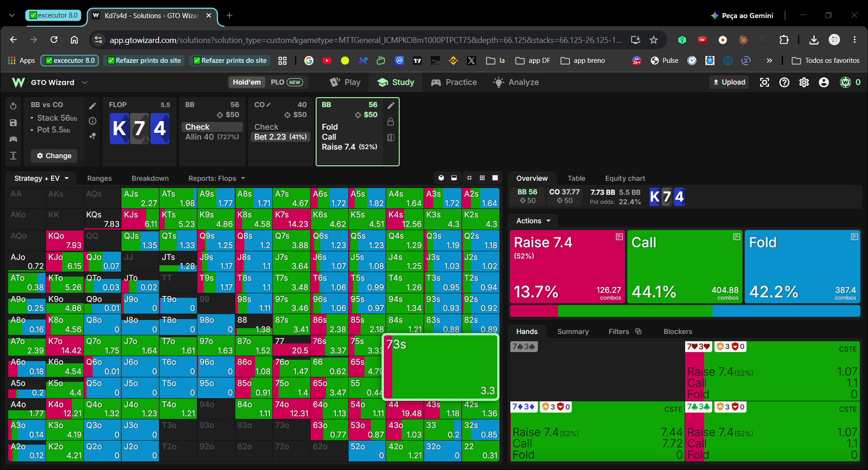Select the solid square full view mode

495,178
